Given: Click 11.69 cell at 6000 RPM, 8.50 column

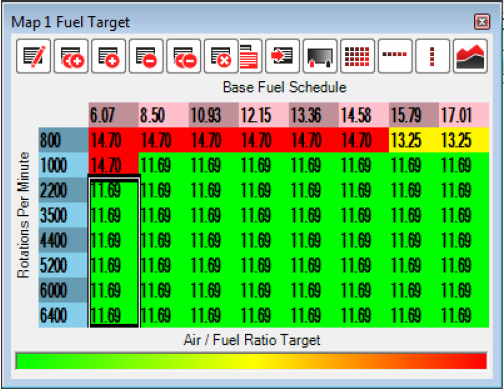Looking at the screenshot, I should coord(164,290).
